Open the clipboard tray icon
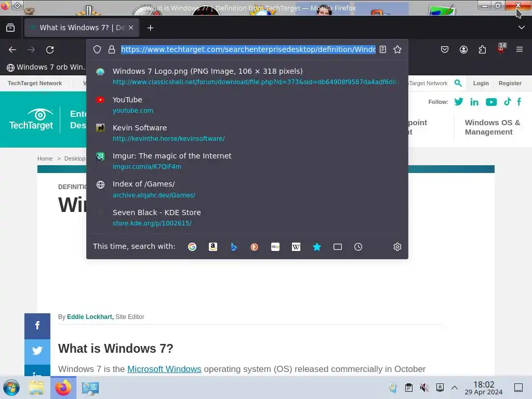 (x=409, y=388)
